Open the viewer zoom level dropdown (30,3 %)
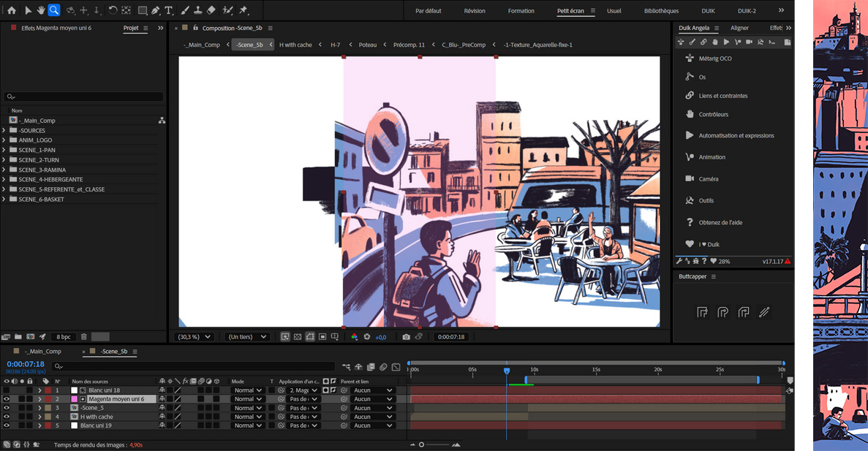 click(195, 337)
